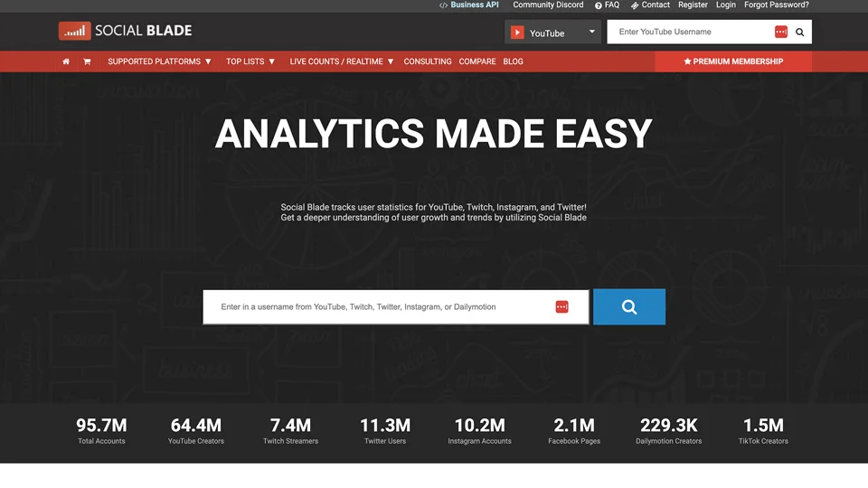Open the FAQ link
Viewport: 868px width, 488px height.
click(x=612, y=5)
